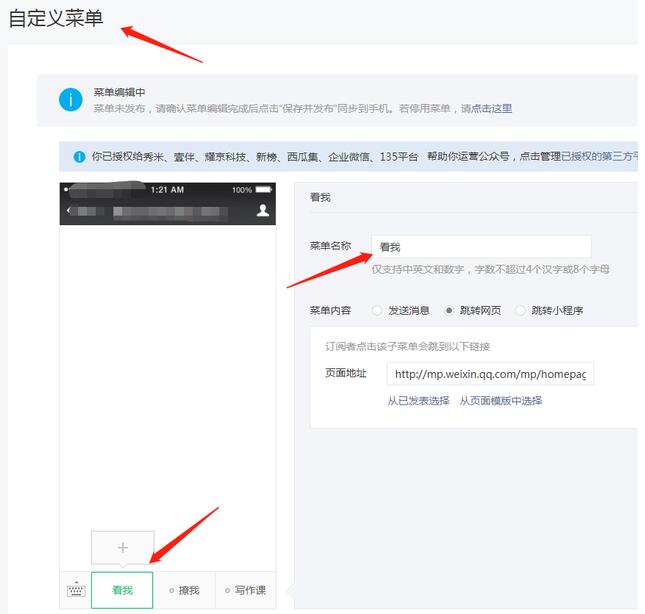Click the 看我 title above the menu form
This screenshot has height=614, width=645.
click(320, 197)
